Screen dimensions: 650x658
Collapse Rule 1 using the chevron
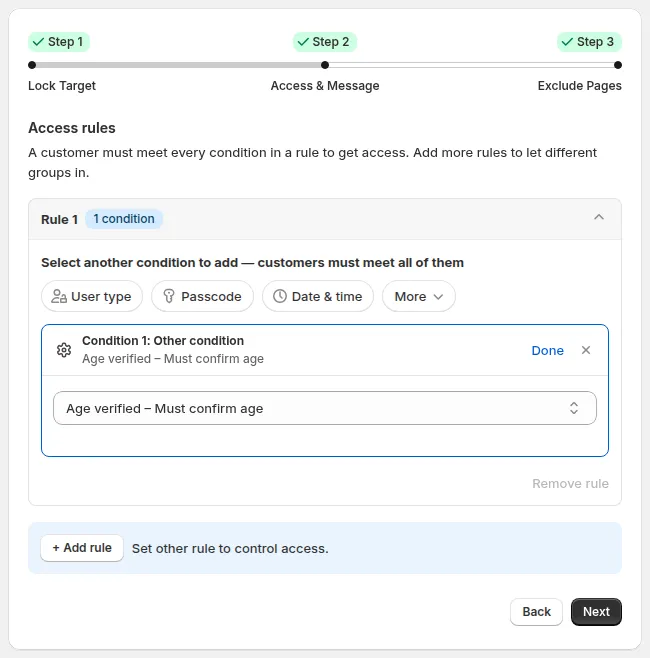coord(599,217)
